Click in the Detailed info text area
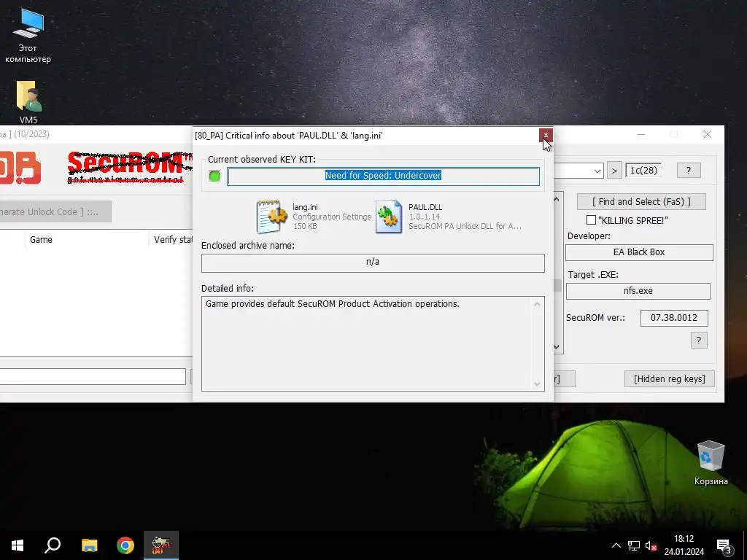Image resolution: width=747 pixels, height=560 pixels. 368,344
